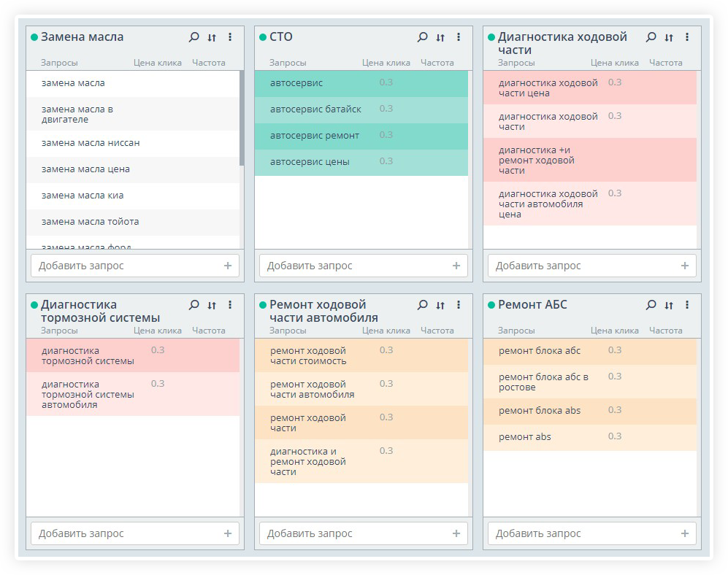
Task: Click Частота column header in Ремонт АБС
Action: [665, 331]
